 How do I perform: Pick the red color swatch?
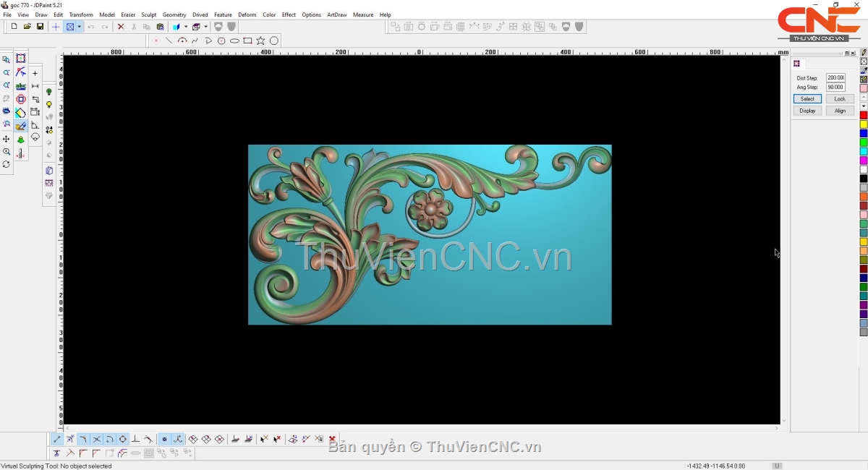(x=864, y=116)
